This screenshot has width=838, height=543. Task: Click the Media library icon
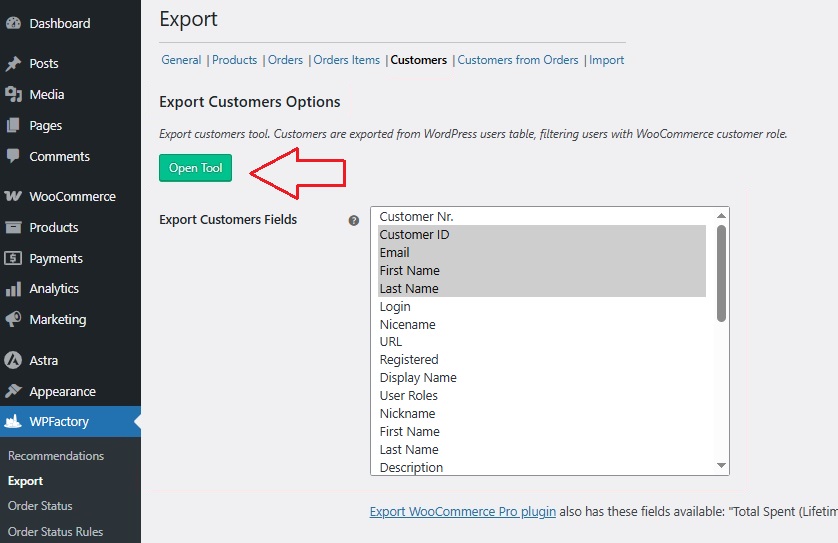pos(13,95)
